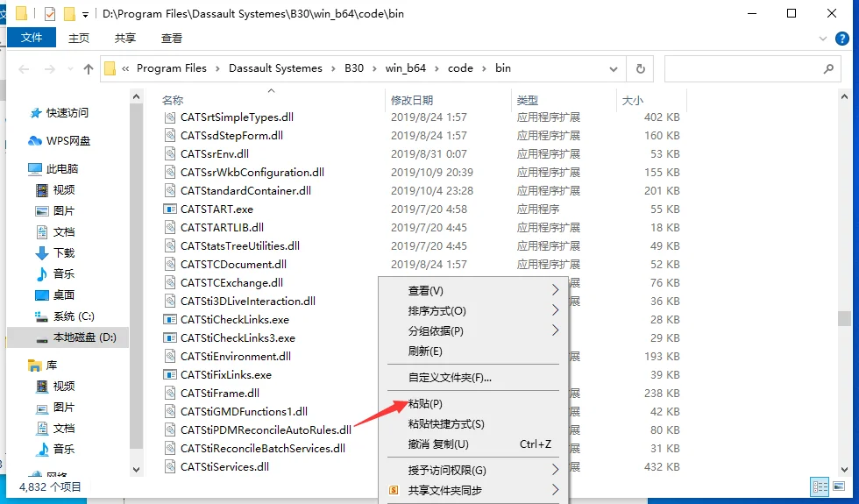
Task: Expand the Sort by submenu
Action: [x=555, y=310]
